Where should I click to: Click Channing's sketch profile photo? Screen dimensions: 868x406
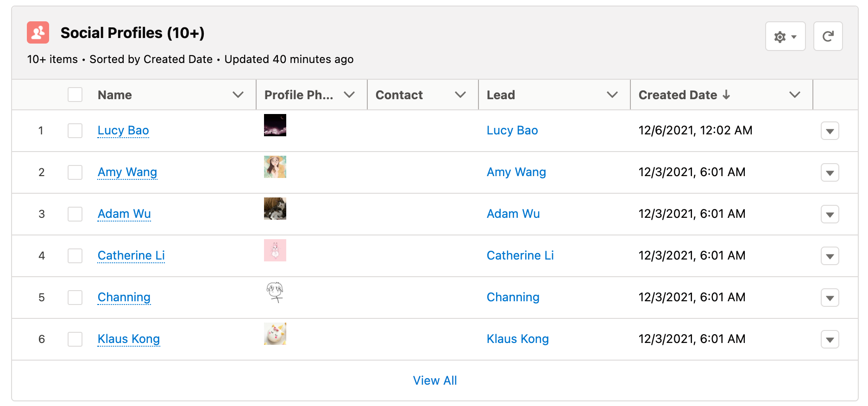coord(275,292)
